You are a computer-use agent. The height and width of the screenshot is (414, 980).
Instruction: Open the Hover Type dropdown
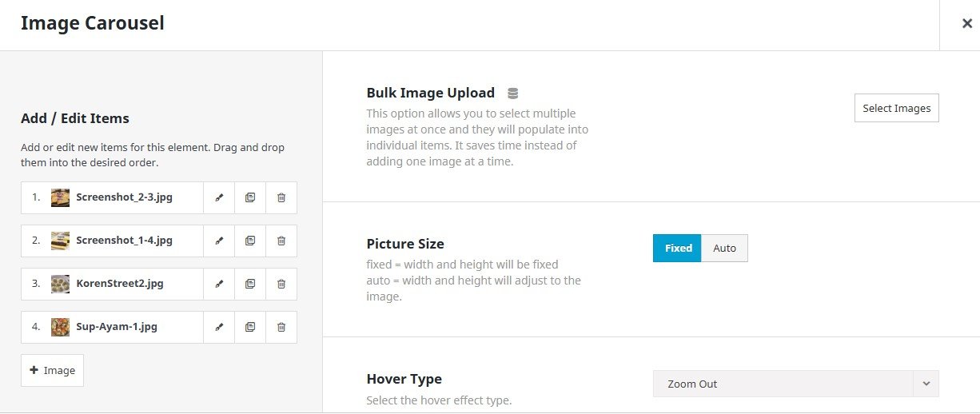783,384
